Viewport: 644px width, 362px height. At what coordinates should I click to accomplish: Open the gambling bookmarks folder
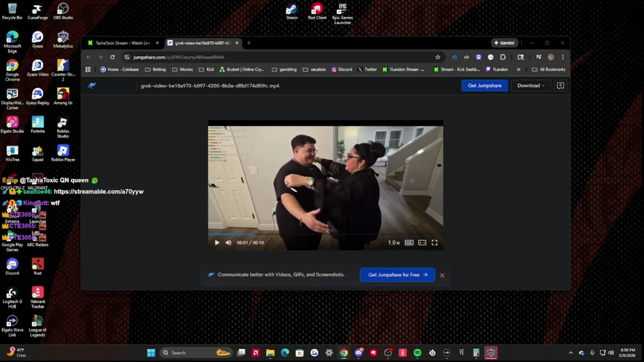[284, 69]
